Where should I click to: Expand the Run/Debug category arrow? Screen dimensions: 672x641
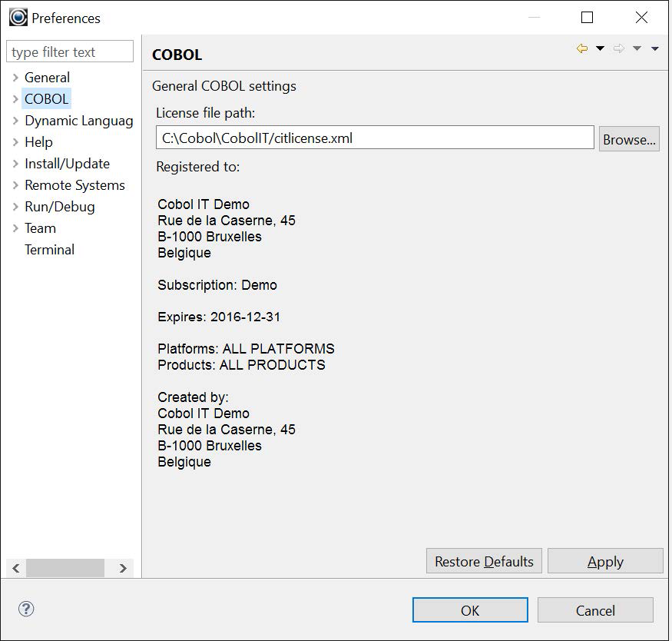(15, 207)
